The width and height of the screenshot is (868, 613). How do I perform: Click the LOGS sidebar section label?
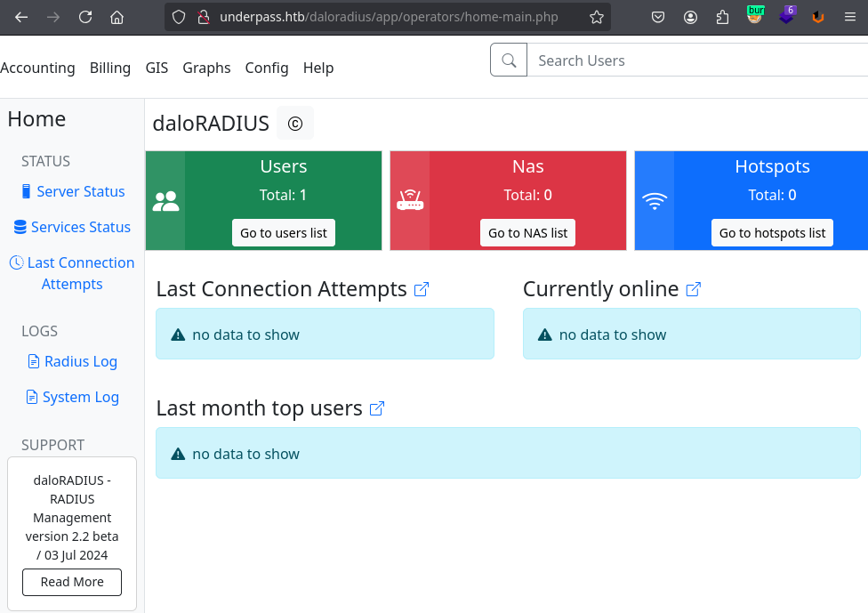pos(39,331)
